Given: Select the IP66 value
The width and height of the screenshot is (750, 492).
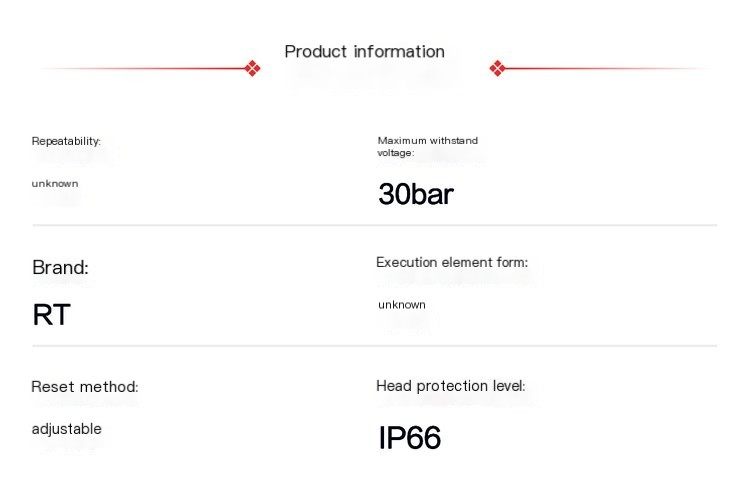Looking at the screenshot, I should pyautogui.click(x=409, y=437).
